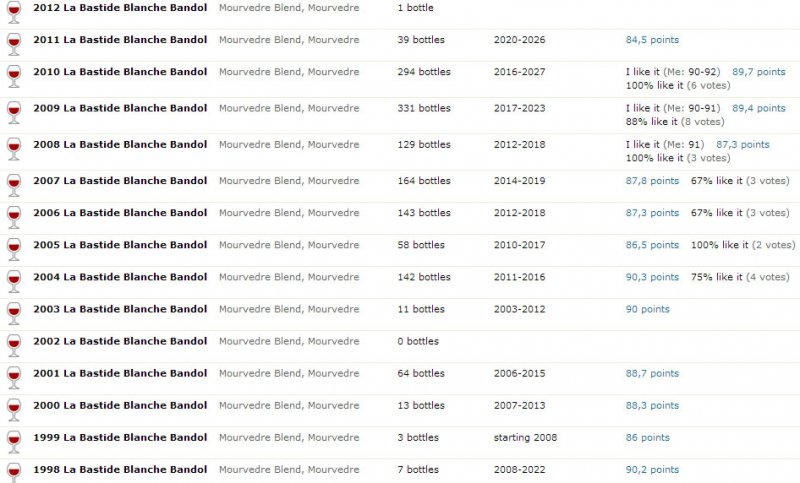Open 2012 La Bastide Blanche Bandol entry
This screenshot has height=483, width=800.
120,8
